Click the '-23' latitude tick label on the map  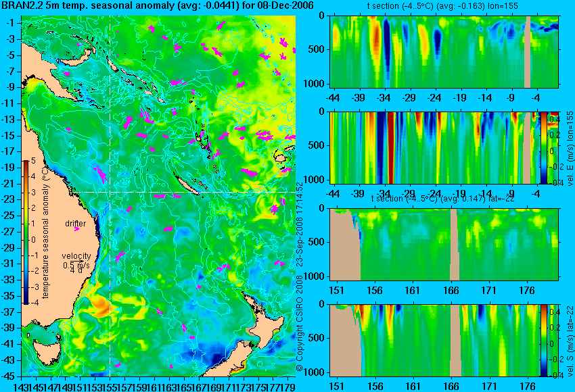pyautogui.click(x=9, y=199)
